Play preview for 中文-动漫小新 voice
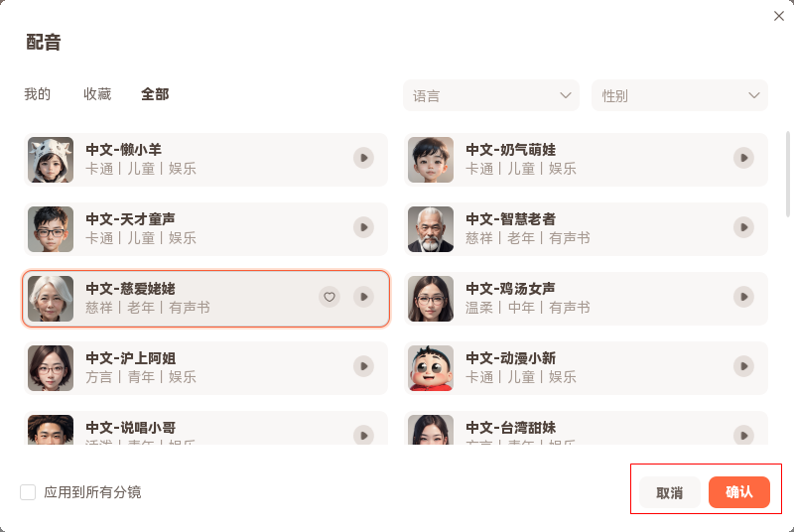Viewport: 794px width, 532px height. [x=743, y=366]
